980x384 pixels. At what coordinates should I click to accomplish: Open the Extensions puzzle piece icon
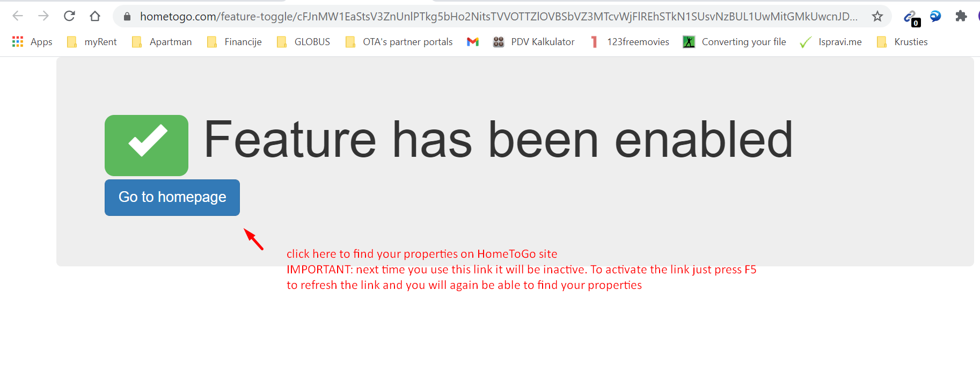click(x=961, y=16)
